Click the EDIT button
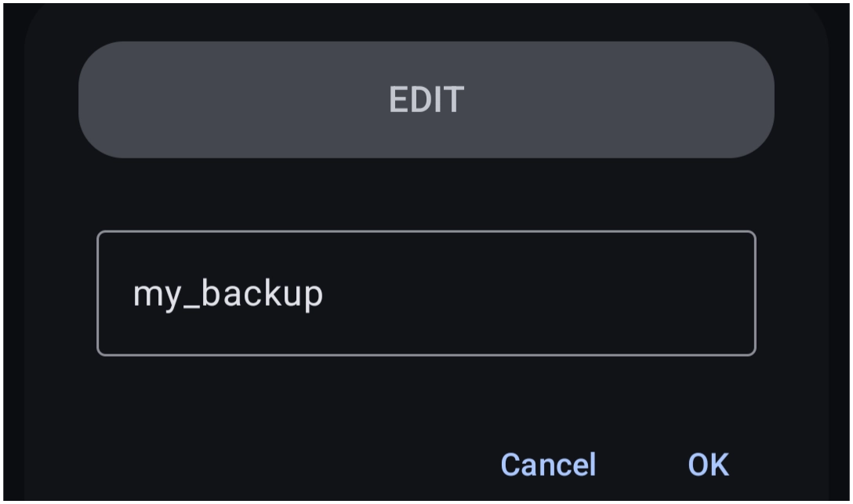 [426, 100]
